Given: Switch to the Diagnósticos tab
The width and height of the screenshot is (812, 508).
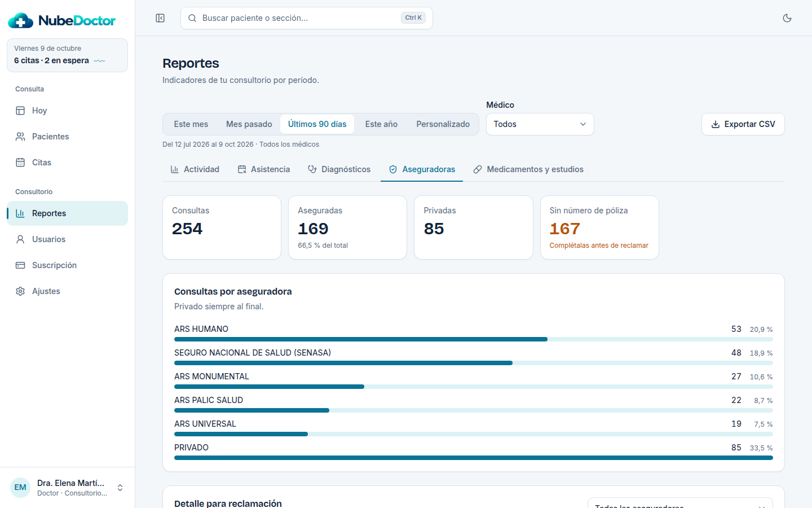Looking at the screenshot, I should pos(339,169).
